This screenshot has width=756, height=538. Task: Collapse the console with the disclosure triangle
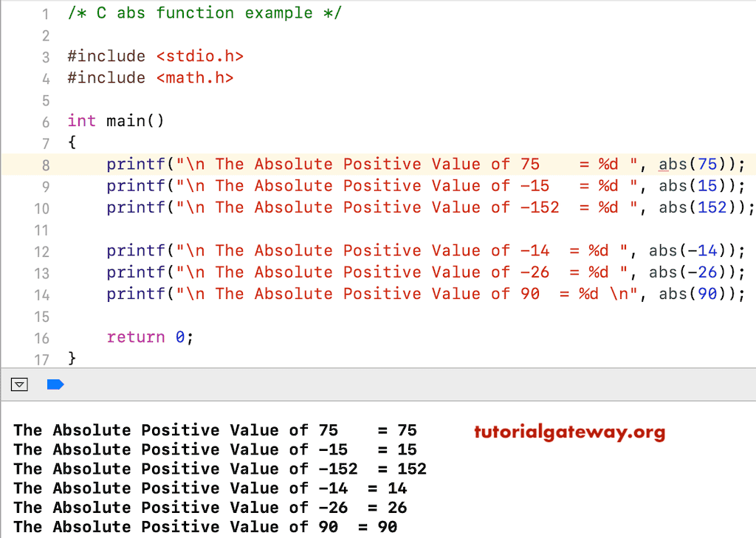tap(19, 384)
